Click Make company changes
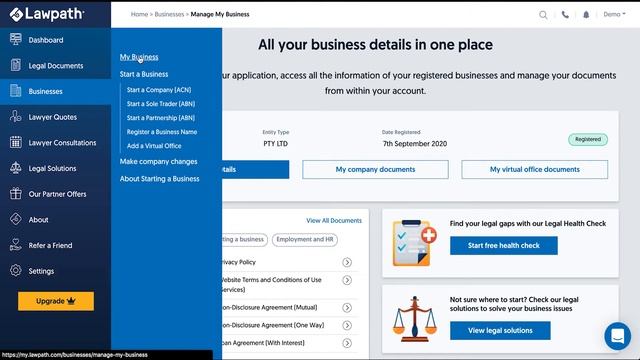 click(x=158, y=162)
